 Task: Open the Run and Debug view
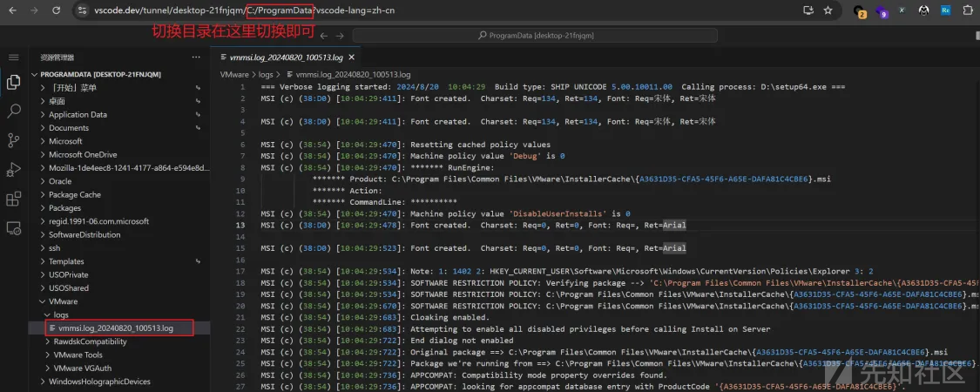(x=13, y=170)
